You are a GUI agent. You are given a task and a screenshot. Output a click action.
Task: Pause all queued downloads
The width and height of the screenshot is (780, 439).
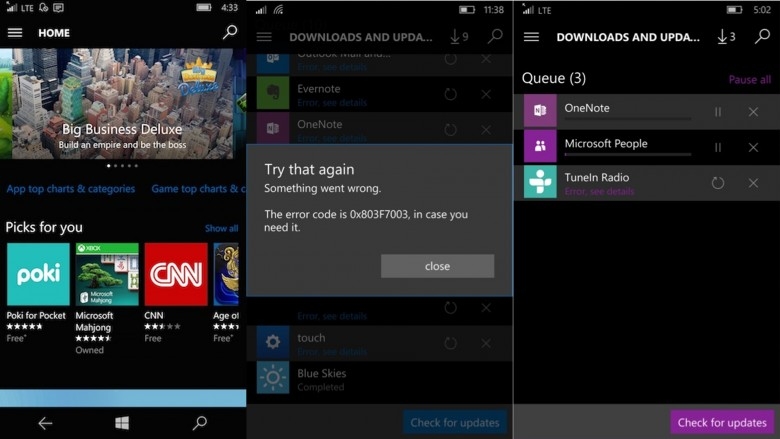(x=750, y=80)
